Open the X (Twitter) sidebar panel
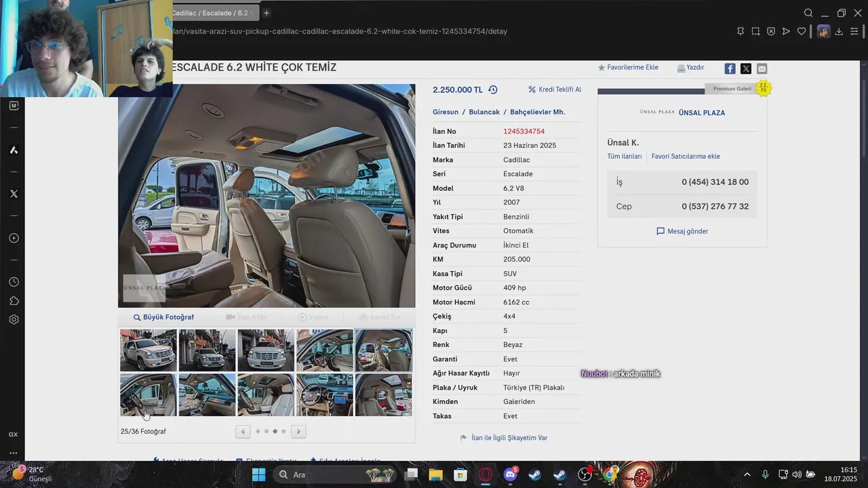Screen dimensions: 868x488 (x=14, y=194)
